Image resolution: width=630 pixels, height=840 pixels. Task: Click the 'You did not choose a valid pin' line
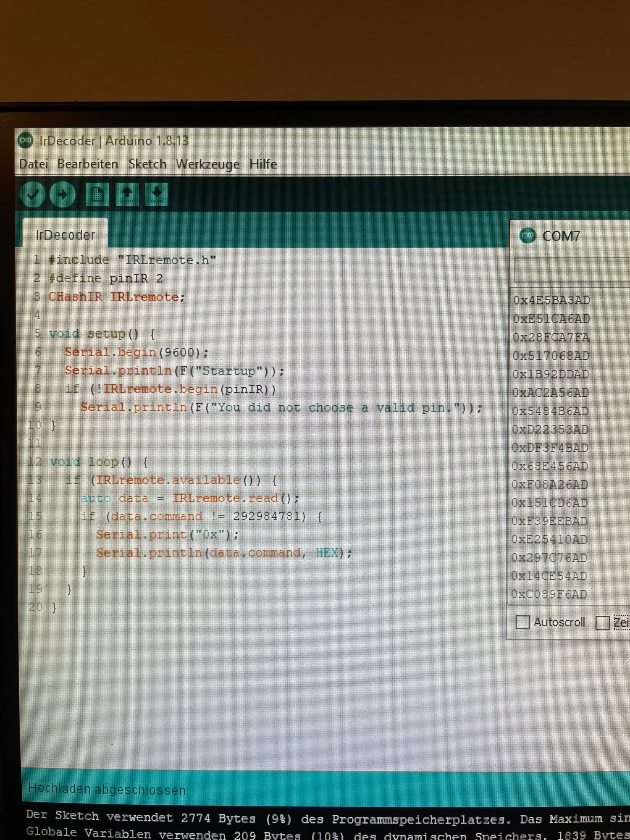coord(281,407)
